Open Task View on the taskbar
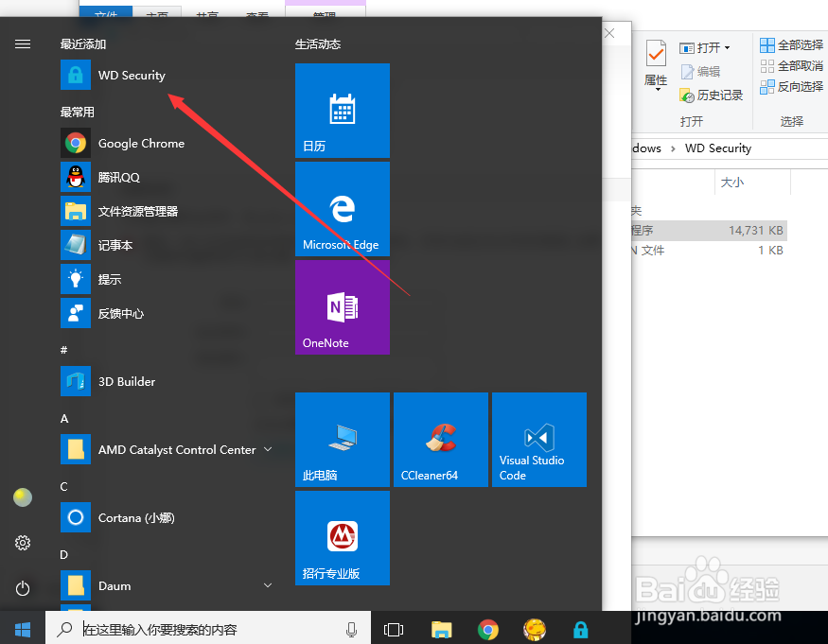Viewport: 828px width, 644px height. [x=394, y=629]
